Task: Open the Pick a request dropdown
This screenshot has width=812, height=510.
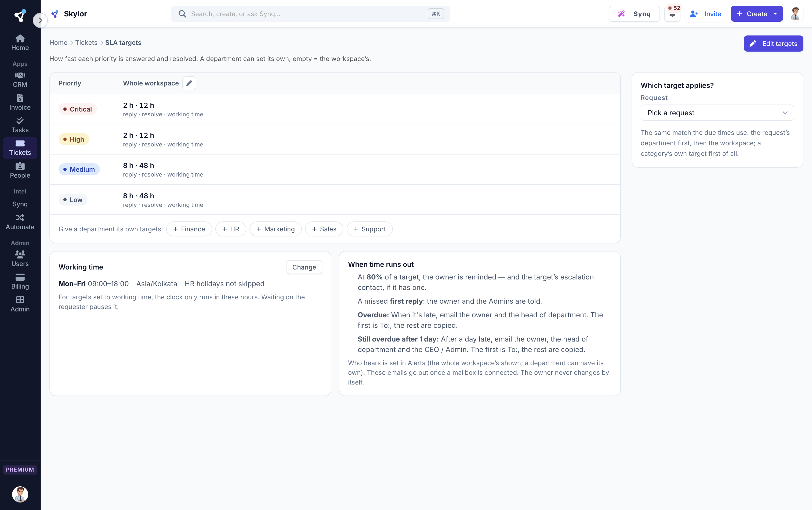Action: click(x=717, y=113)
